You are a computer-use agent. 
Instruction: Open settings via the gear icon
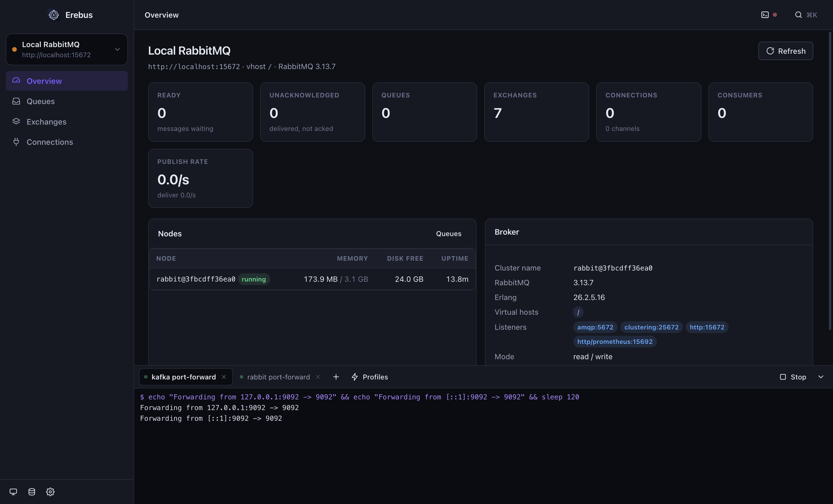[50, 492]
